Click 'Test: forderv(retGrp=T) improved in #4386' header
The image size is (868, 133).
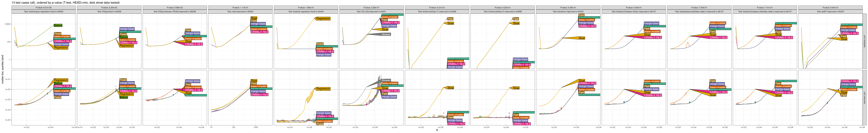click(x=437, y=11)
